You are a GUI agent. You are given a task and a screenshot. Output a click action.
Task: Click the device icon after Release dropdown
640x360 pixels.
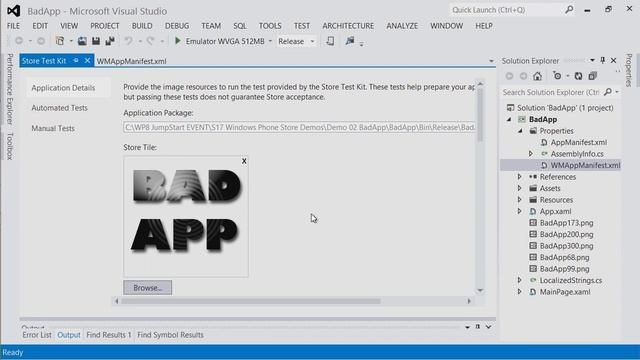[330, 41]
